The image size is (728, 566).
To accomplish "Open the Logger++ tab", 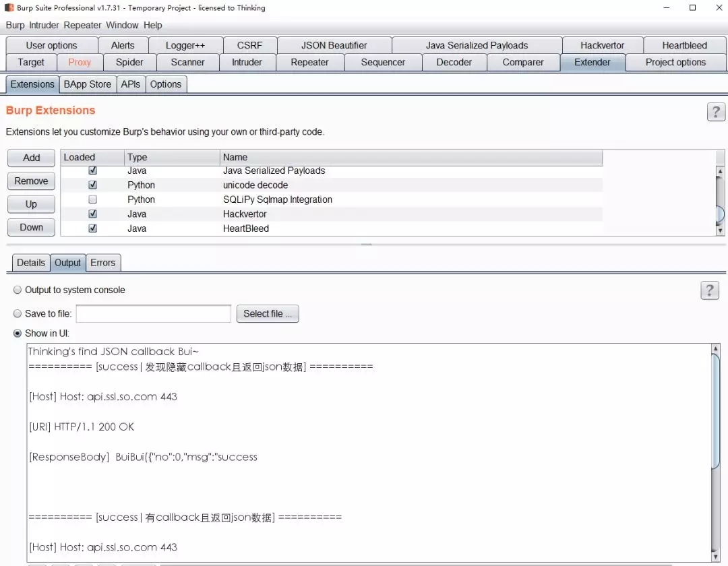I will [x=185, y=45].
